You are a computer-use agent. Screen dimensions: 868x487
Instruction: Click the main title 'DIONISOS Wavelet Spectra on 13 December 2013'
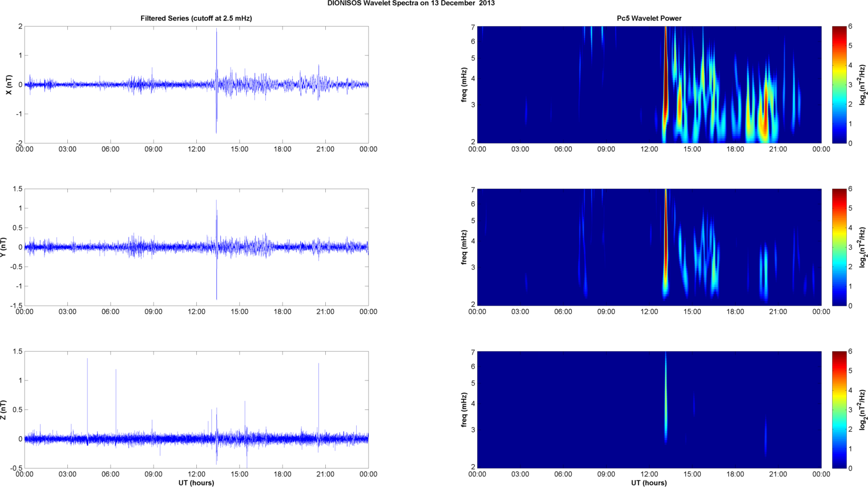(x=411, y=3)
